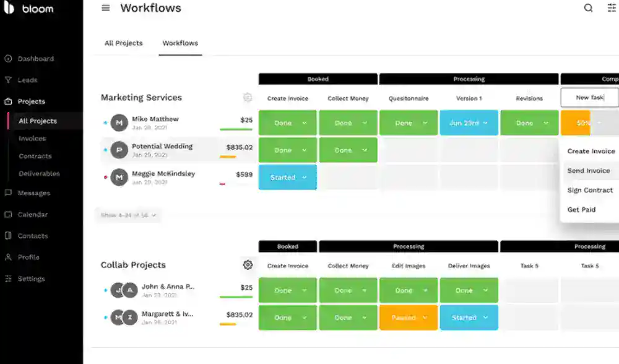Click Potential Wedding orange progress bar

pos(228,157)
